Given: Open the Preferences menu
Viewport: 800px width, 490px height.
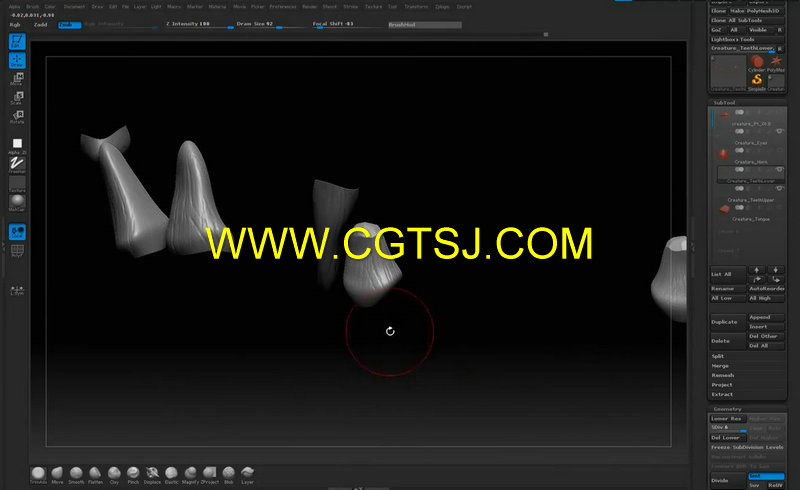Looking at the screenshot, I should [283, 7].
